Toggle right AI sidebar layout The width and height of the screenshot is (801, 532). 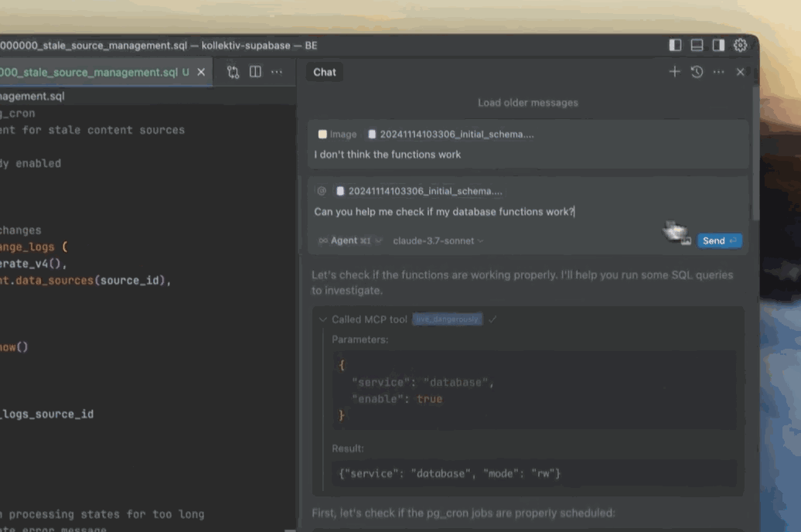pyautogui.click(x=718, y=46)
